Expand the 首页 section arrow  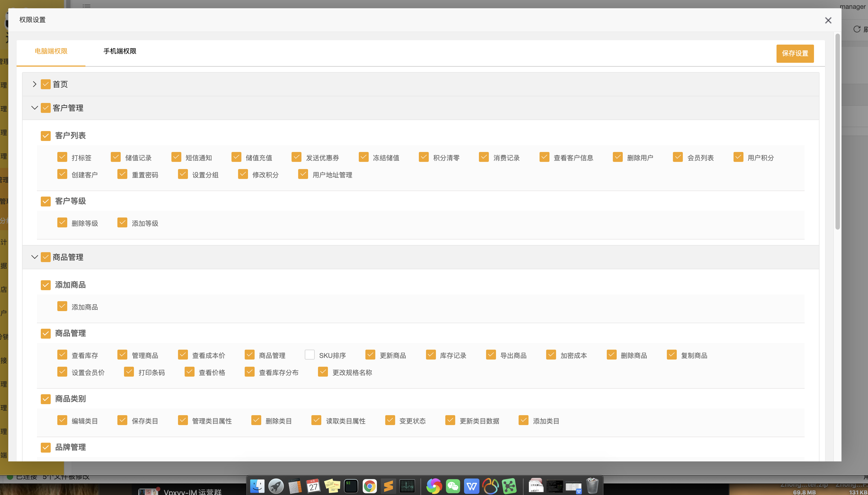(x=34, y=84)
